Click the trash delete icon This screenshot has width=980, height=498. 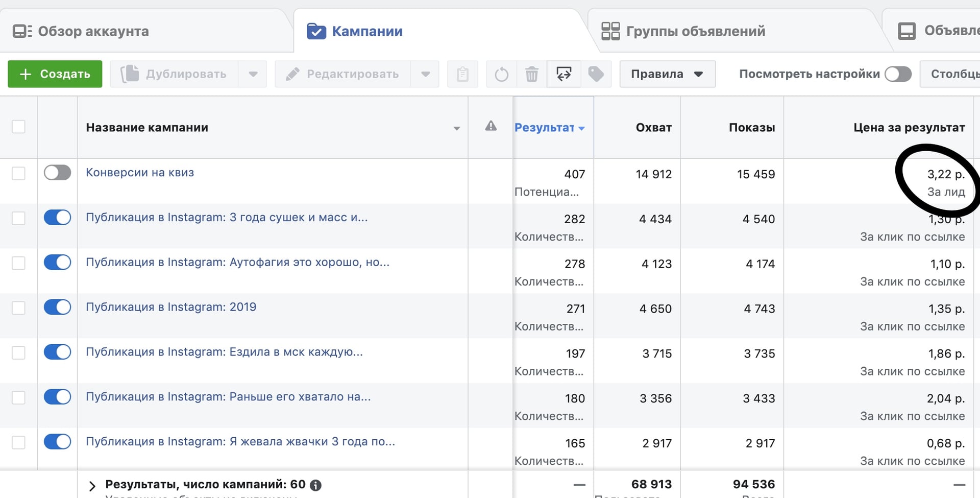[531, 74]
